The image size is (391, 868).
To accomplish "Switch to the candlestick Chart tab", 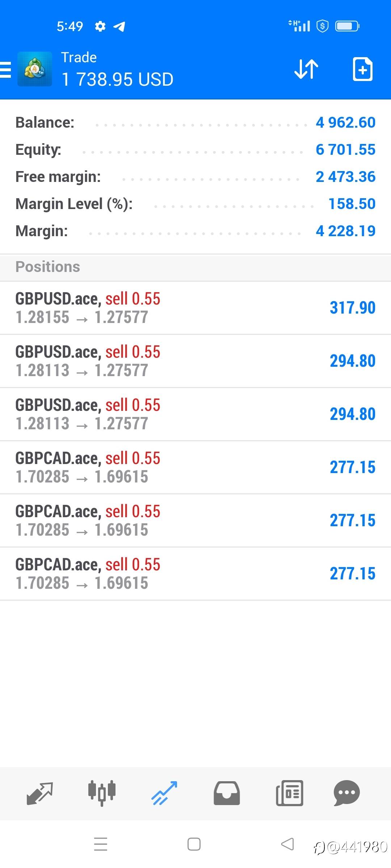I will coord(102,793).
